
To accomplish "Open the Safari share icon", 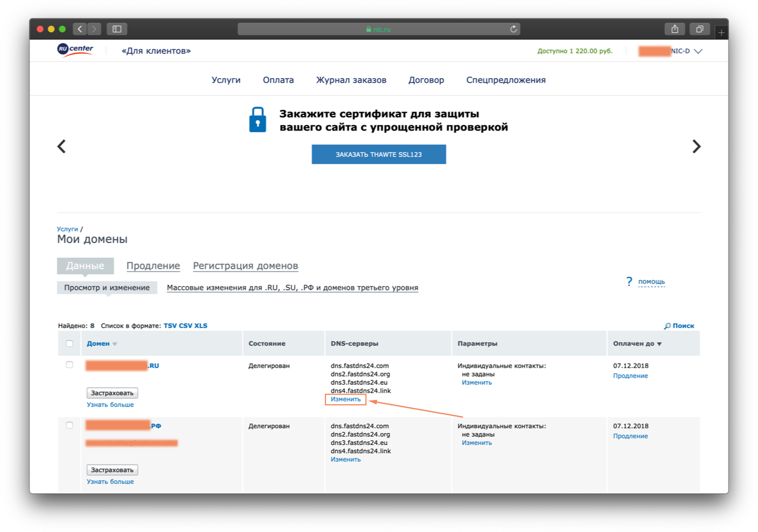I will 675,29.
